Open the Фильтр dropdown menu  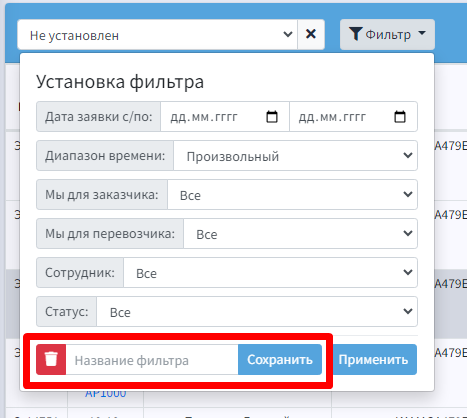pos(387,34)
